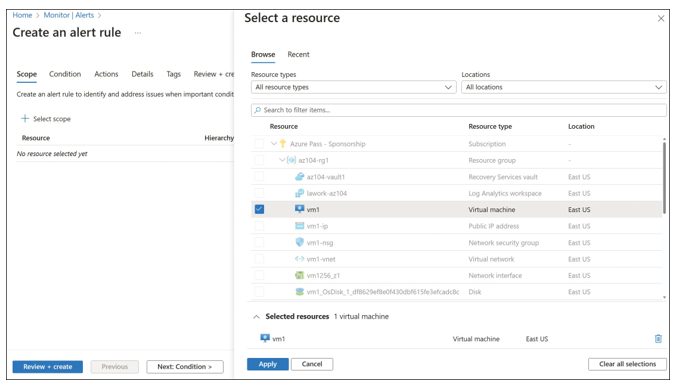
Task: Click the vm1_OsDisk disk icon
Action: coord(299,292)
